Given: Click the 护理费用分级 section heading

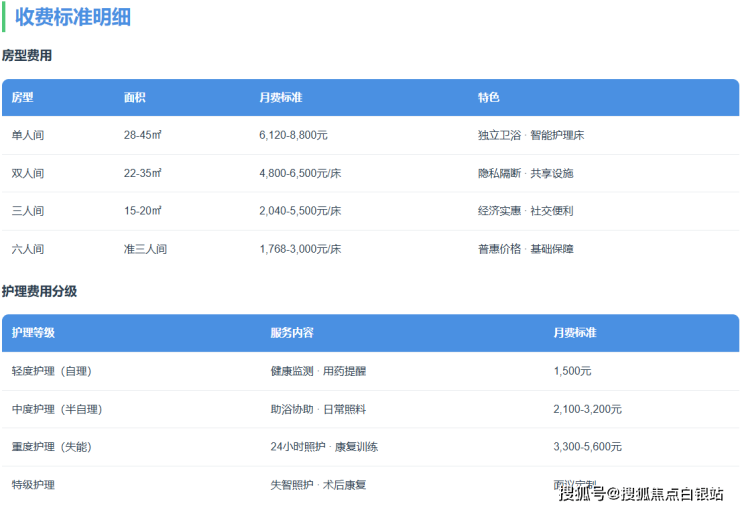Looking at the screenshot, I should 39,291.
